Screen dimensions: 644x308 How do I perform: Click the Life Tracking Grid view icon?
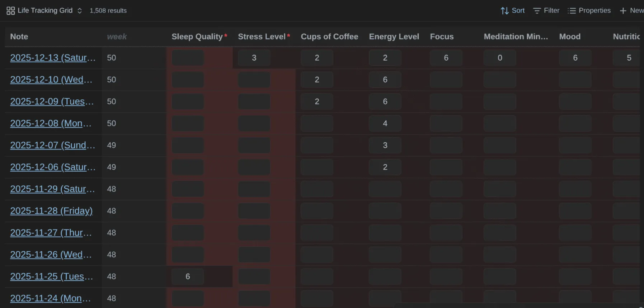(10, 11)
